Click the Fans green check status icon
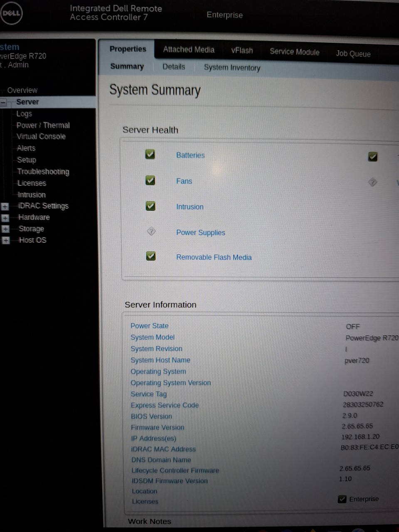 [150, 180]
